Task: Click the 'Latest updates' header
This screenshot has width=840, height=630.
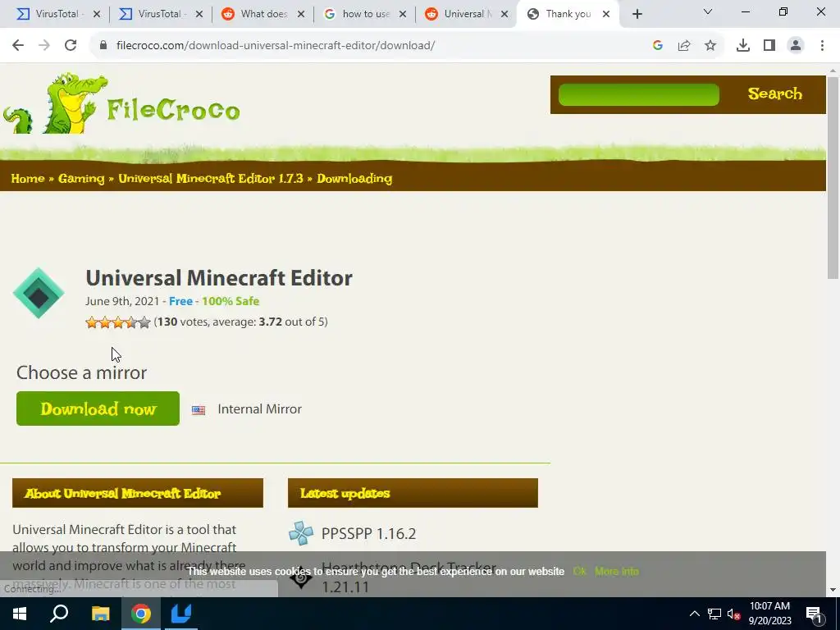Action: pos(413,493)
